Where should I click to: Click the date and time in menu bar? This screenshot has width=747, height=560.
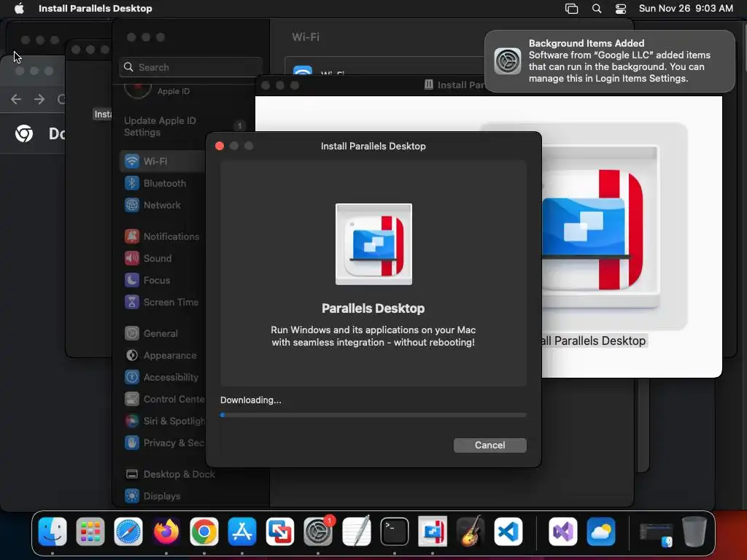(686, 8)
